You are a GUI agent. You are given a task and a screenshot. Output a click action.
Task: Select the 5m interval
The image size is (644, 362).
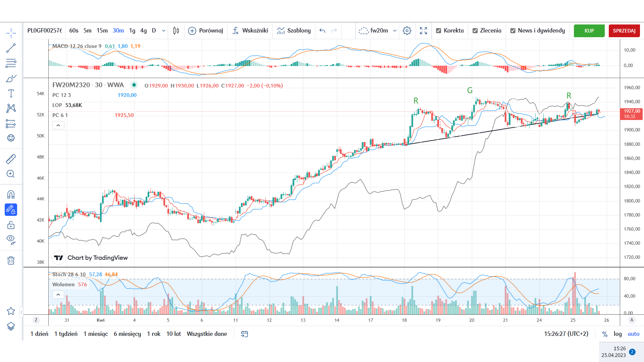pos(88,31)
